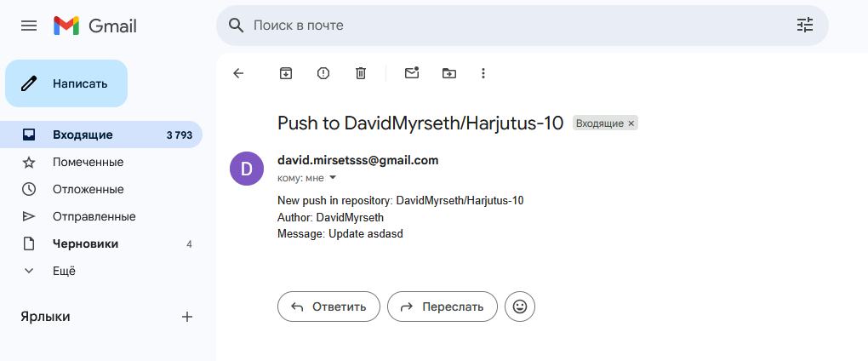Go to 'Помеченные' starred folder
868x361 pixels.
coord(88,162)
